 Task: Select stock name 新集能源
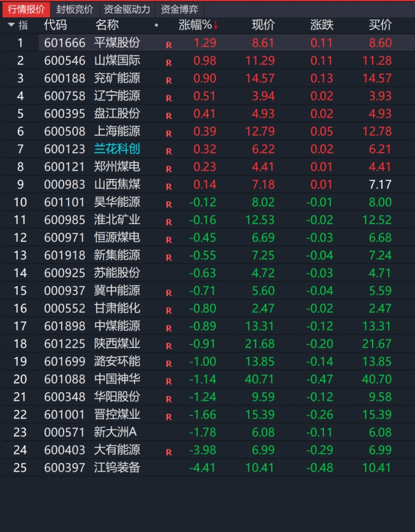click(x=117, y=255)
